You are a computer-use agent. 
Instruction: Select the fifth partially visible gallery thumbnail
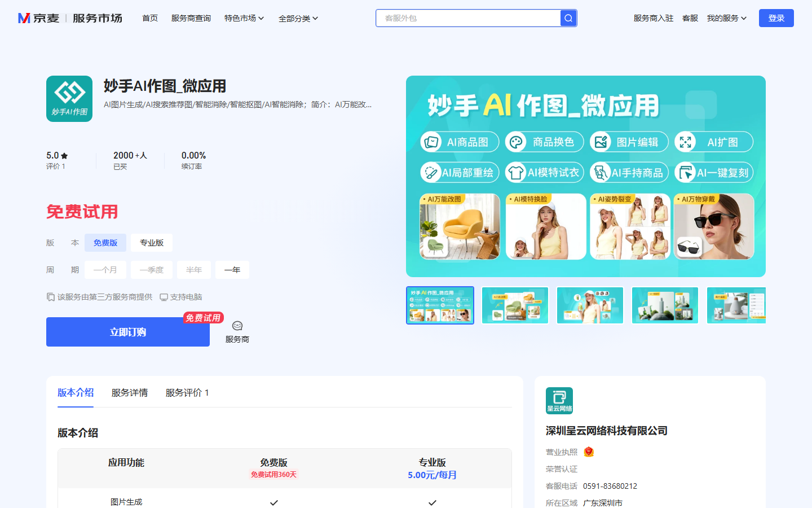736,305
